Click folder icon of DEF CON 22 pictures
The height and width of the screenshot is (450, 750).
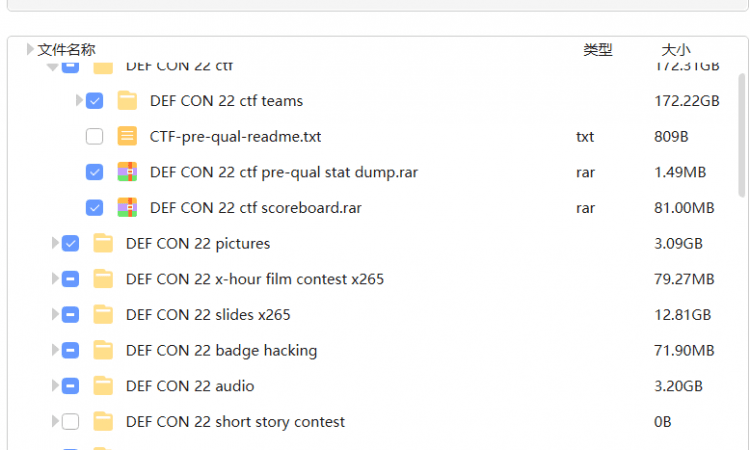point(103,243)
